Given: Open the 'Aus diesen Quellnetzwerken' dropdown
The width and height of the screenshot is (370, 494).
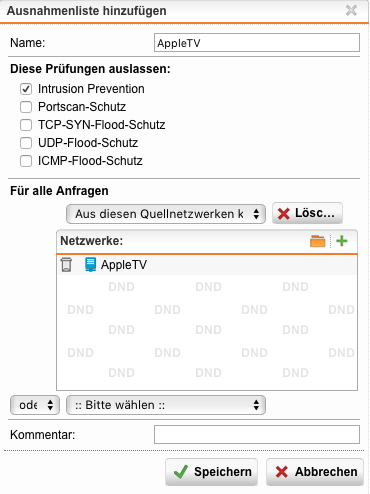Looking at the screenshot, I should [166, 214].
